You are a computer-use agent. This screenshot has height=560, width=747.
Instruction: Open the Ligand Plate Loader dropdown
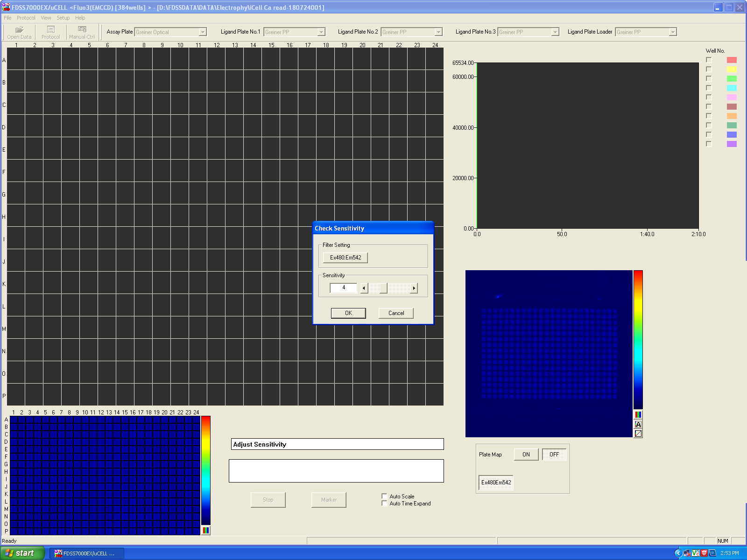click(672, 32)
